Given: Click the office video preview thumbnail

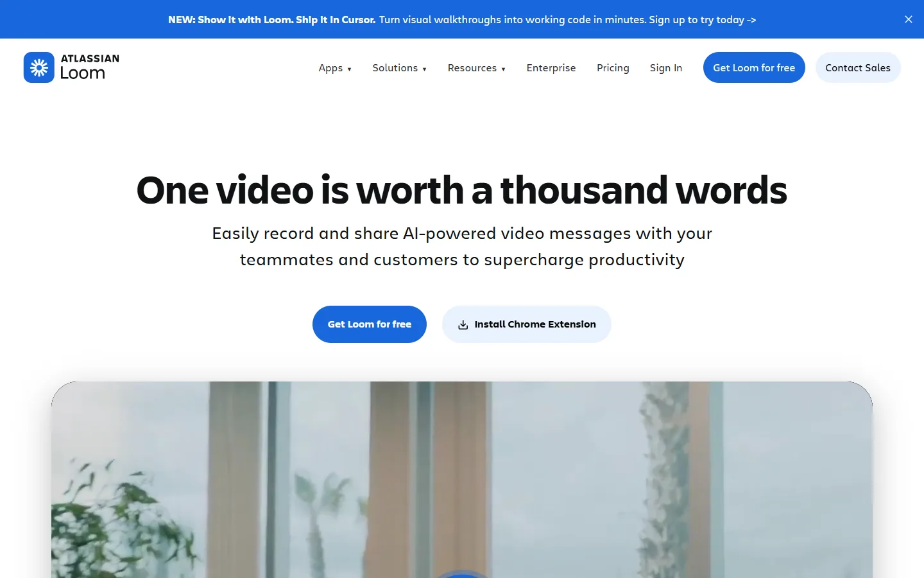Looking at the screenshot, I should pyautogui.click(x=462, y=480).
